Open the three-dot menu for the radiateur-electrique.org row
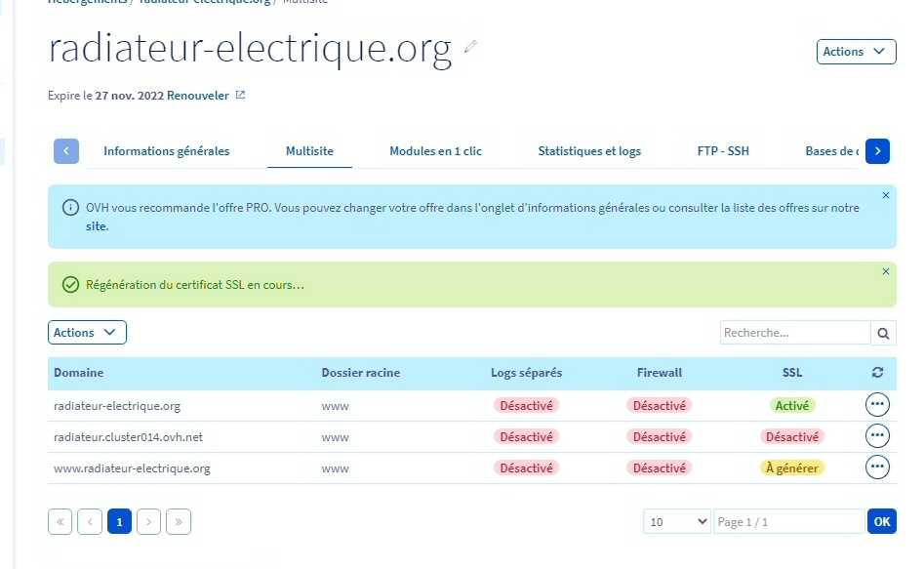The width and height of the screenshot is (924, 569). (877, 405)
